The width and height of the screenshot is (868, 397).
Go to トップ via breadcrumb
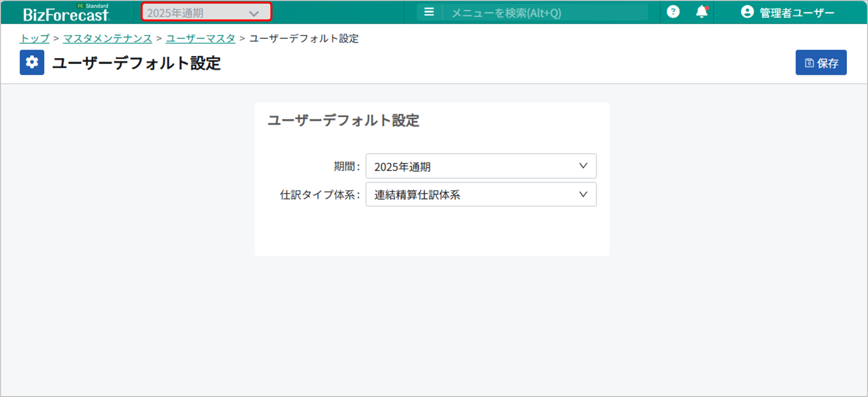tap(35, 39)
